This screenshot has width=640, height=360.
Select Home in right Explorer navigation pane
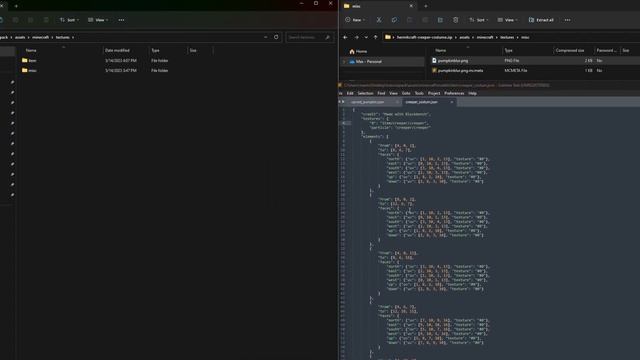(358, 51)
